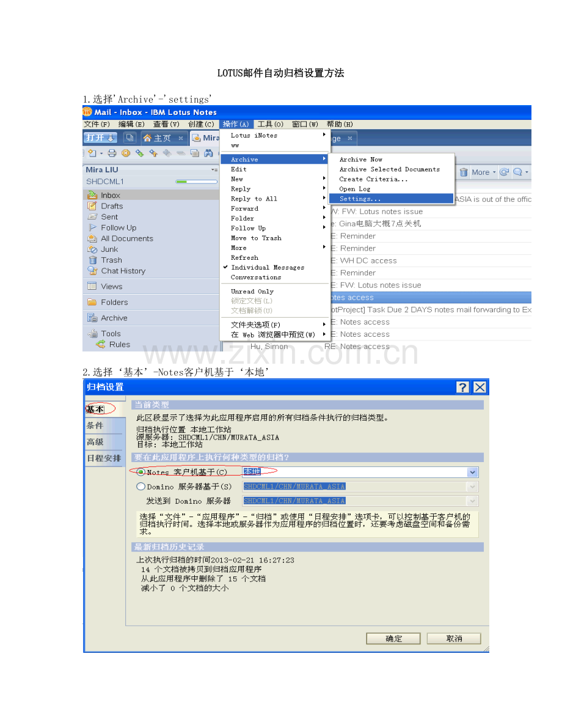This screenshot has width=562, height=728.
Task: Open Lotus iNotes submenu
Action: pos(275,136)
